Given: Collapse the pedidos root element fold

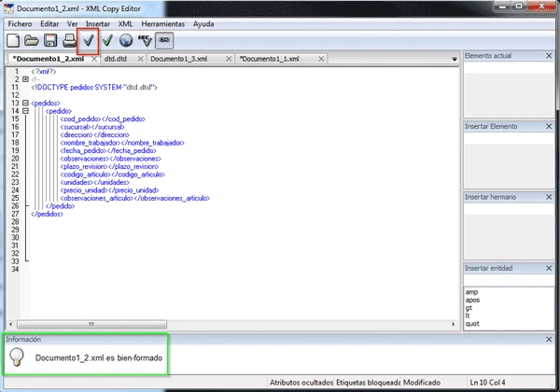Looking at the screenshot, I should tap(25, 103).
